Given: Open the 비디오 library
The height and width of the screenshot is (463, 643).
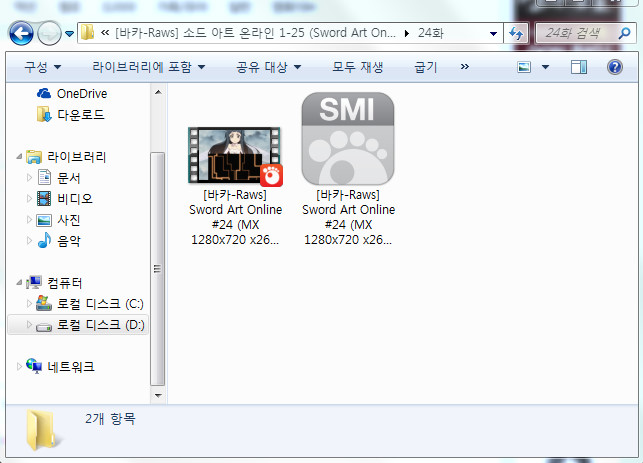Looking at the screenshot, I should click(x=75, y=199).
